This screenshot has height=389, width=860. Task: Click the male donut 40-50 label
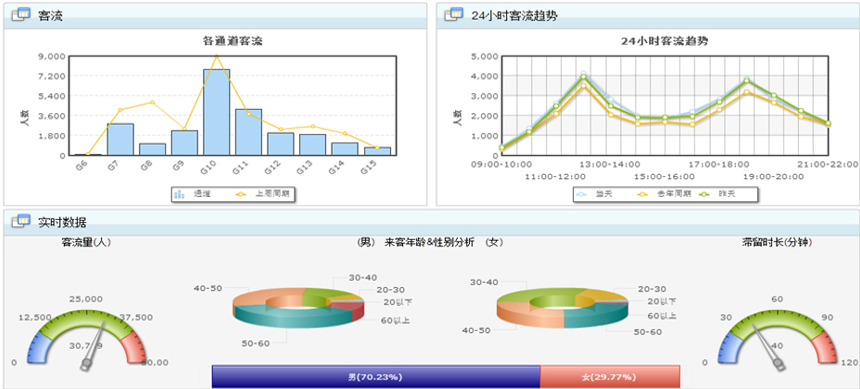208,288
